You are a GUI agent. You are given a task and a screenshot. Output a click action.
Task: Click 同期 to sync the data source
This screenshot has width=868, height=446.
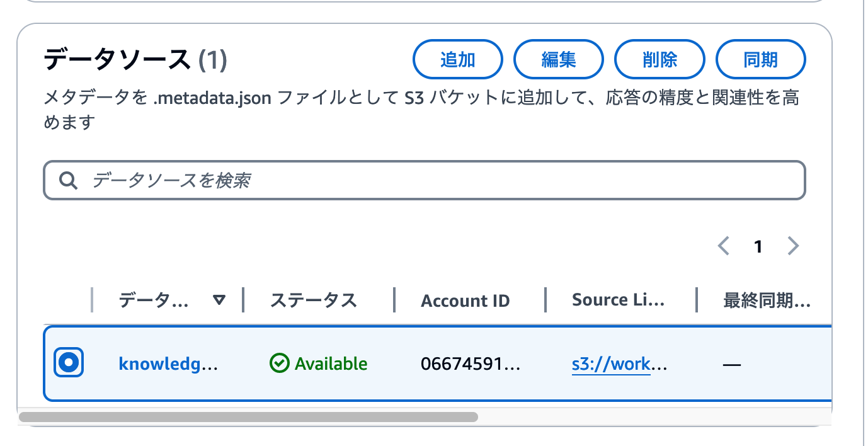(761, 59)
